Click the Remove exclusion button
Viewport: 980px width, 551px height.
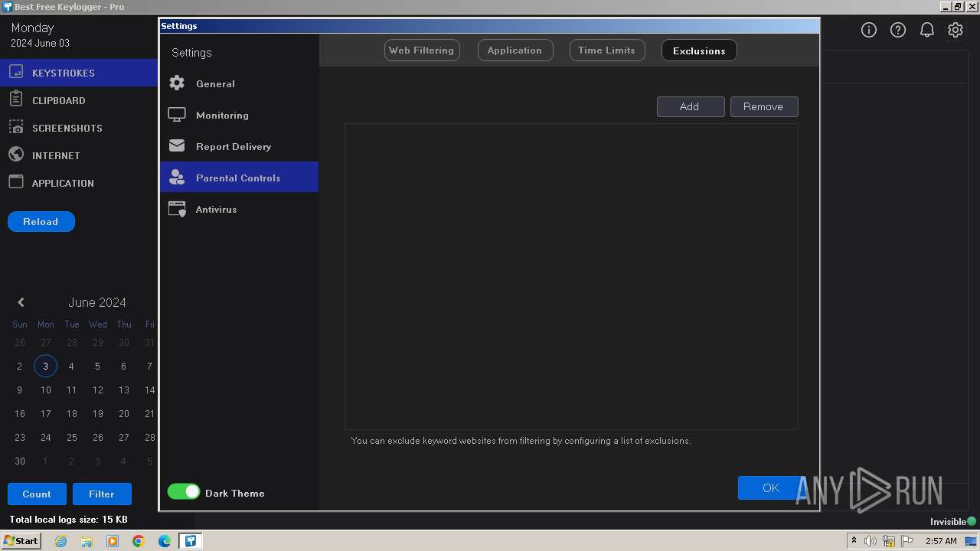(x=764, y=106)
